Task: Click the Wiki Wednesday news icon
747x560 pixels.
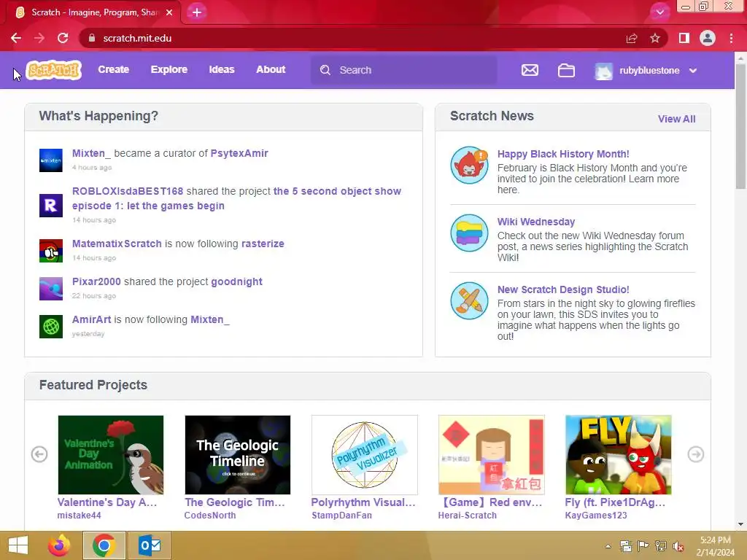Action: pyautogui.click(x=469, y=233)
